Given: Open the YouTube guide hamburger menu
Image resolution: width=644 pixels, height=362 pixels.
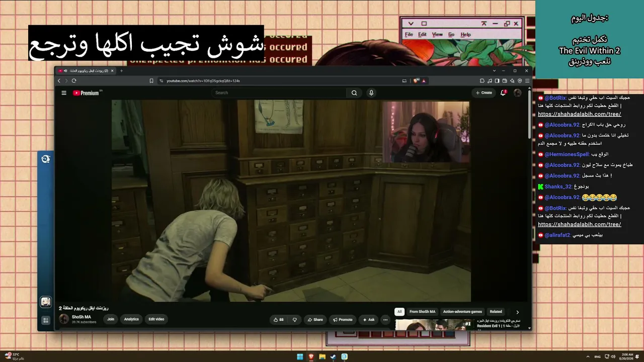Looking at the screenshot, I should [64, 93].
